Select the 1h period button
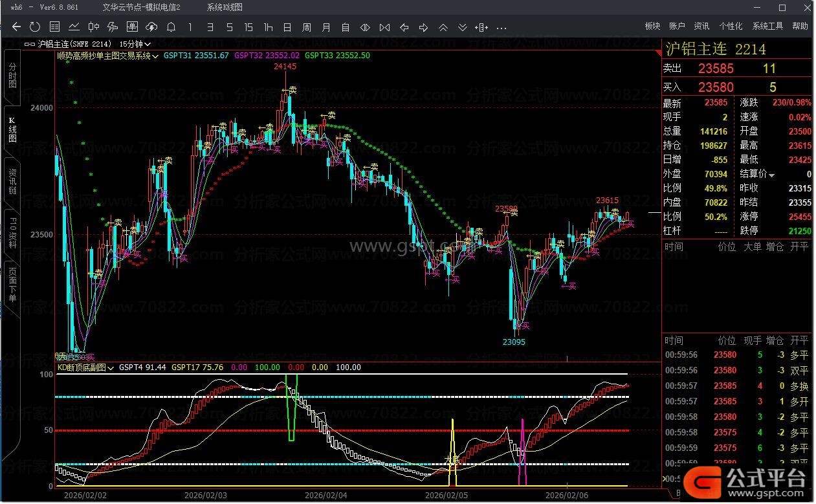Viewport: 816px width, 504px height. pyautogui.click(x=268, y=27)
